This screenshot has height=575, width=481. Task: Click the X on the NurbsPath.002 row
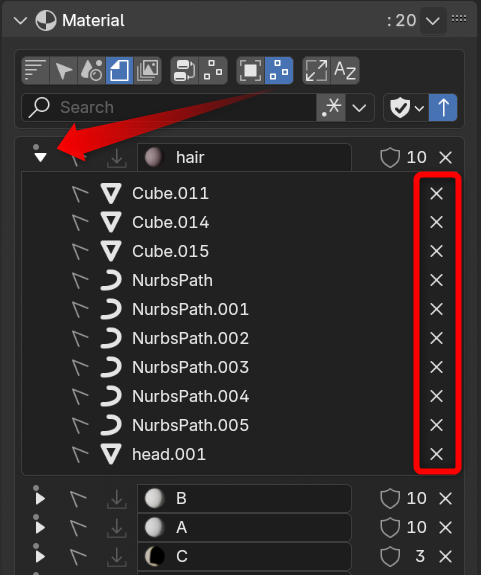pyautogui.click(x=436, y=338)
